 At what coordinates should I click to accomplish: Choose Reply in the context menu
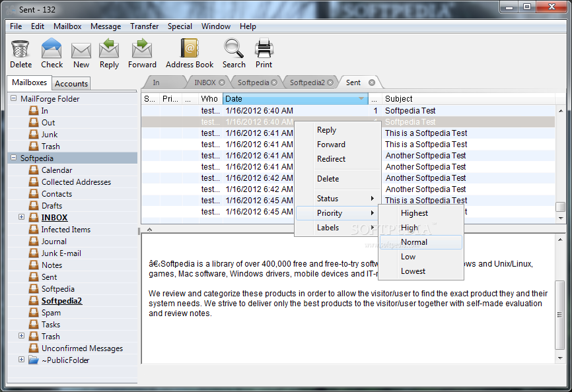[338, 130]
